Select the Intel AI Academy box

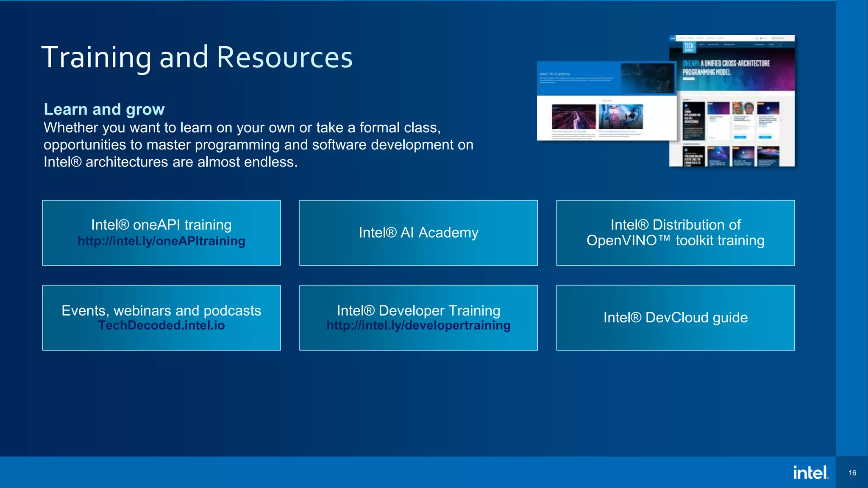coord(418,233)
